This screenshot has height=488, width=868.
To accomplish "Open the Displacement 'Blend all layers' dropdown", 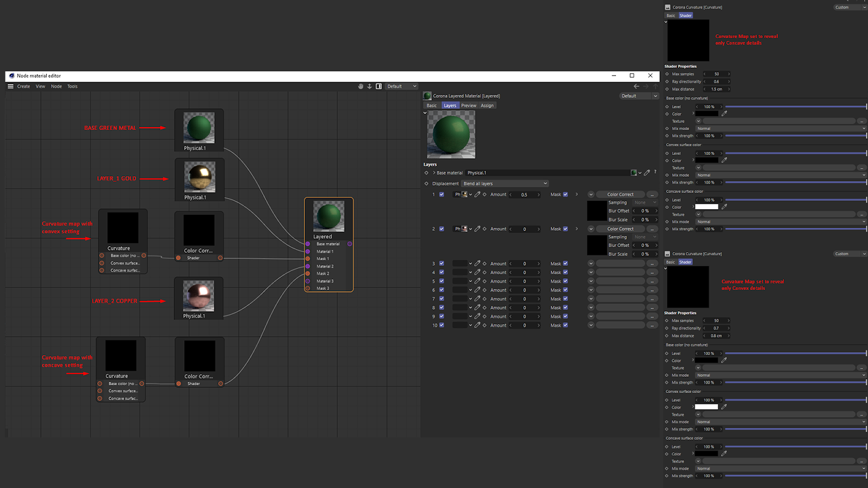I will click(x=505, y=183).
